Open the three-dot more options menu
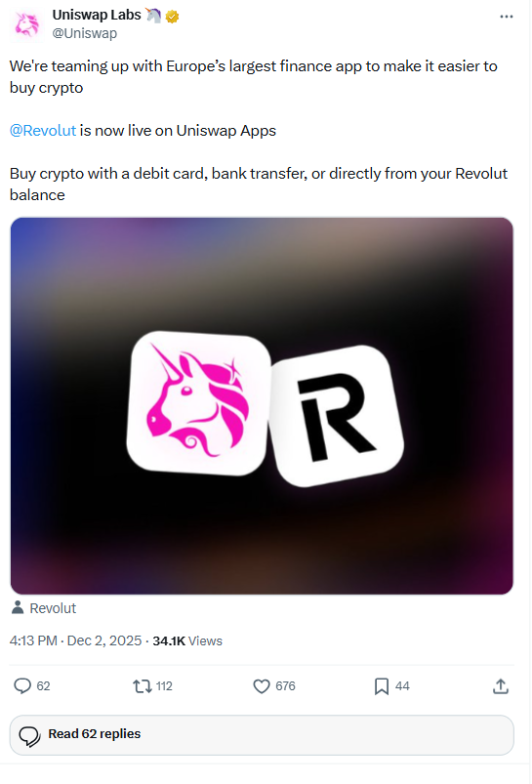532x784 pixels. tap(506, 17)
